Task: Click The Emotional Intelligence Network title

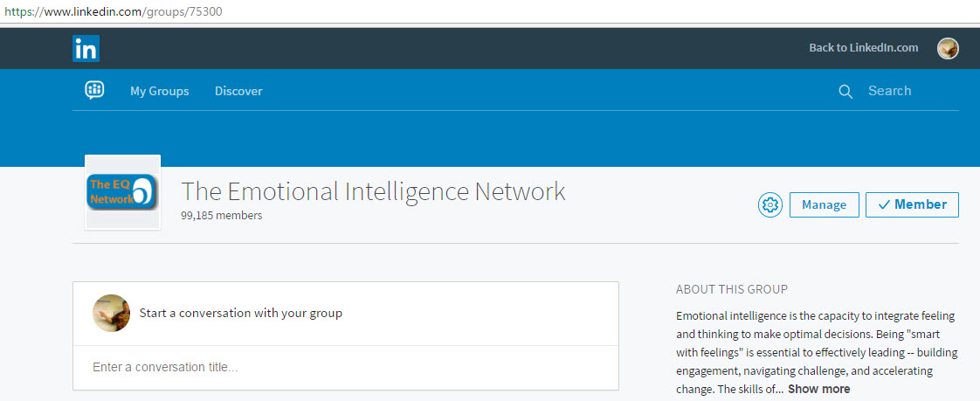Action: point(373,191)
